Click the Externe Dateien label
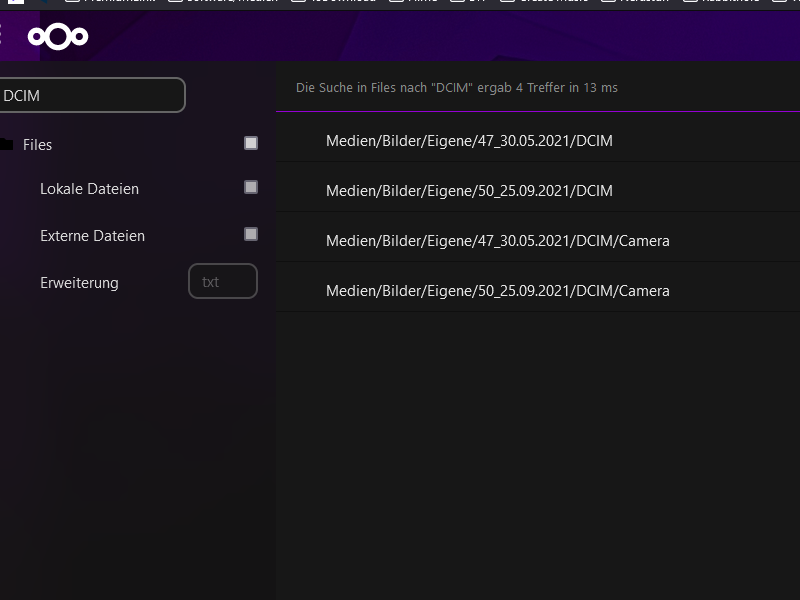 coord(92,236)
